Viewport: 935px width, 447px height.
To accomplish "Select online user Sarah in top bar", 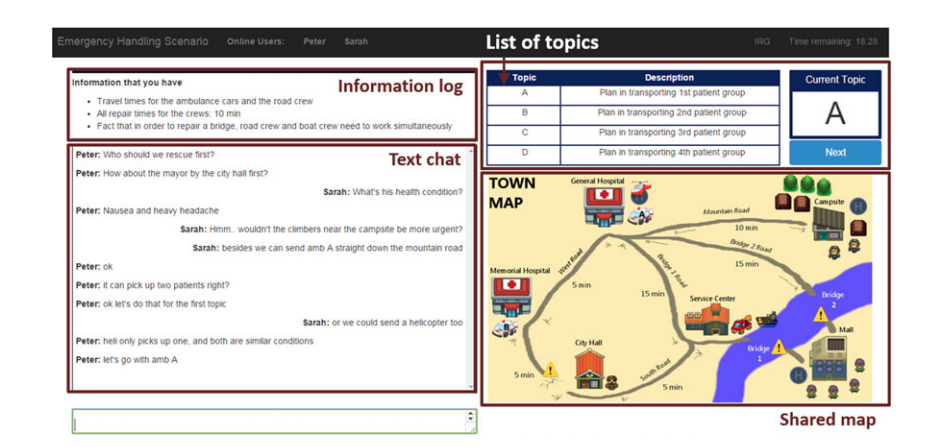I will (x=356, y=42).
